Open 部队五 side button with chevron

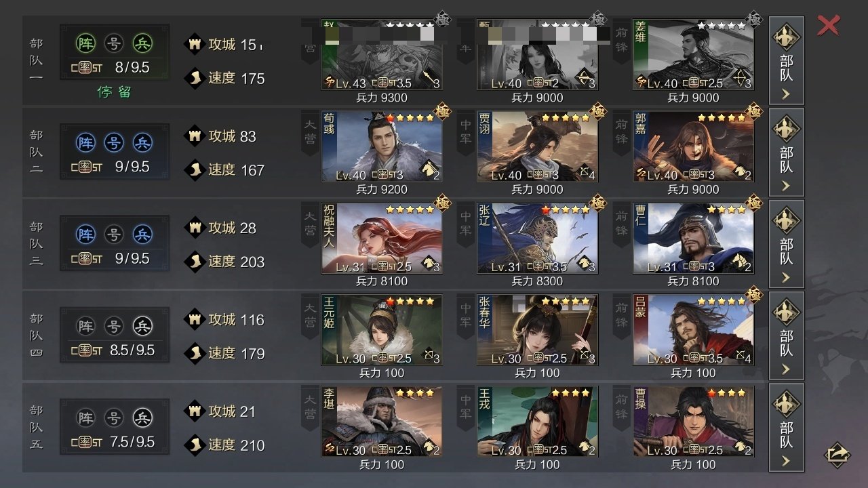pos(786,427)
